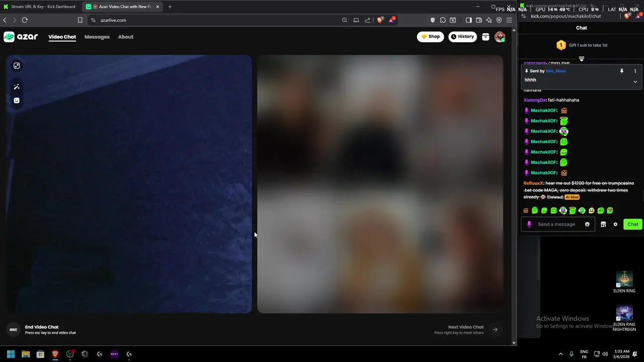Open the Kick chat shop icon
644x362 pixels.
click(x=603, y=224)
